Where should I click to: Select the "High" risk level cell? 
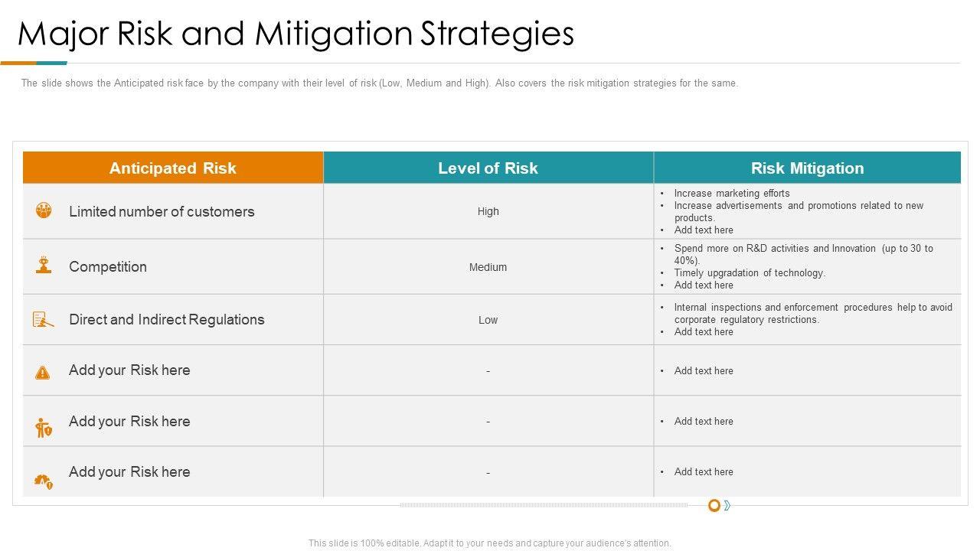[488, 212]
